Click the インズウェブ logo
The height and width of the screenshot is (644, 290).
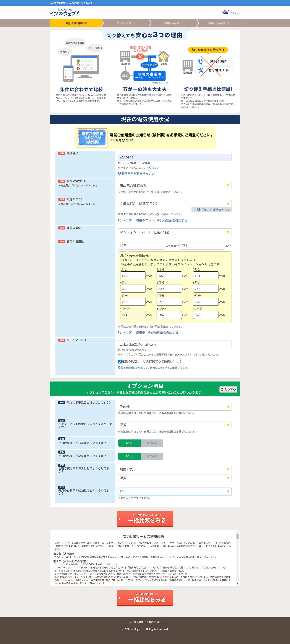pos(64,12)
